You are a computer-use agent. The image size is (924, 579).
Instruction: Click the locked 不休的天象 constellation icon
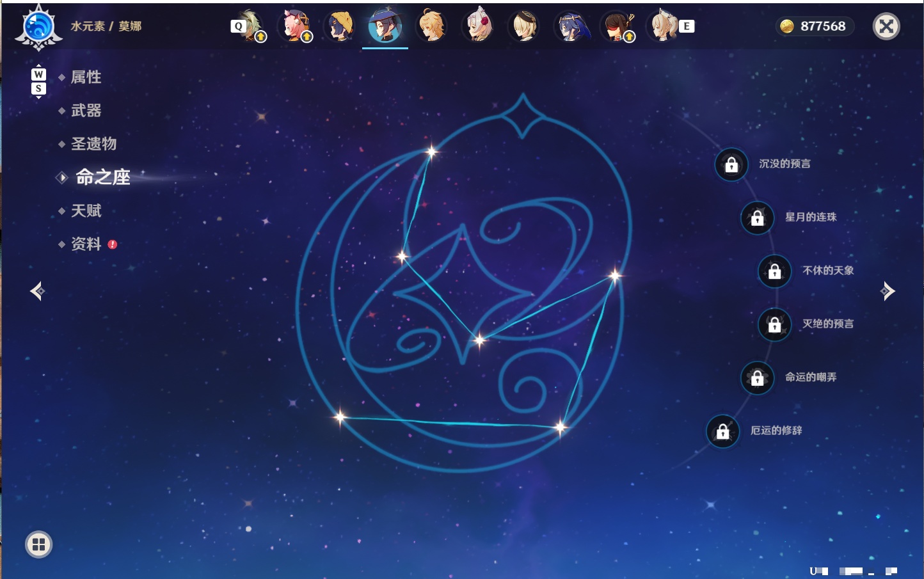click(774, 271)
